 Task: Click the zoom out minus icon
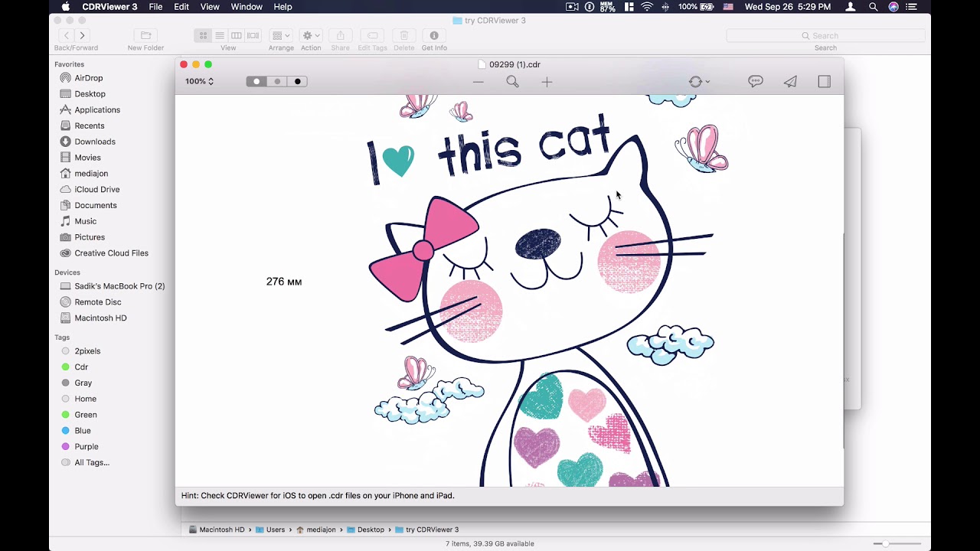tap(479, 82)
